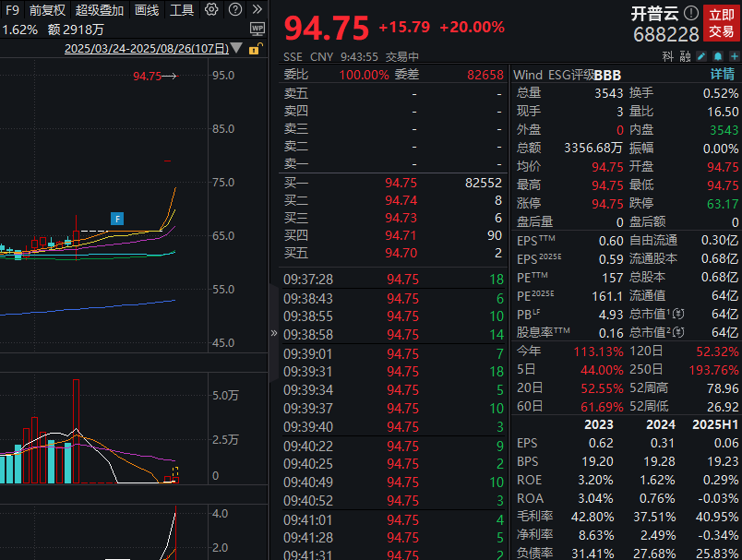The height and width of the screenshot is (560, 742).
Task: Open ESG rating 详情 details link
Action: pyautogui.click(x=723, y=74)
